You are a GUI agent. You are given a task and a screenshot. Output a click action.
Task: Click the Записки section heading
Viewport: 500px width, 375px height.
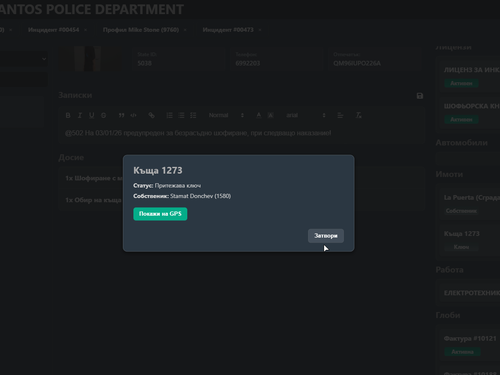click(x=75, y=95)
